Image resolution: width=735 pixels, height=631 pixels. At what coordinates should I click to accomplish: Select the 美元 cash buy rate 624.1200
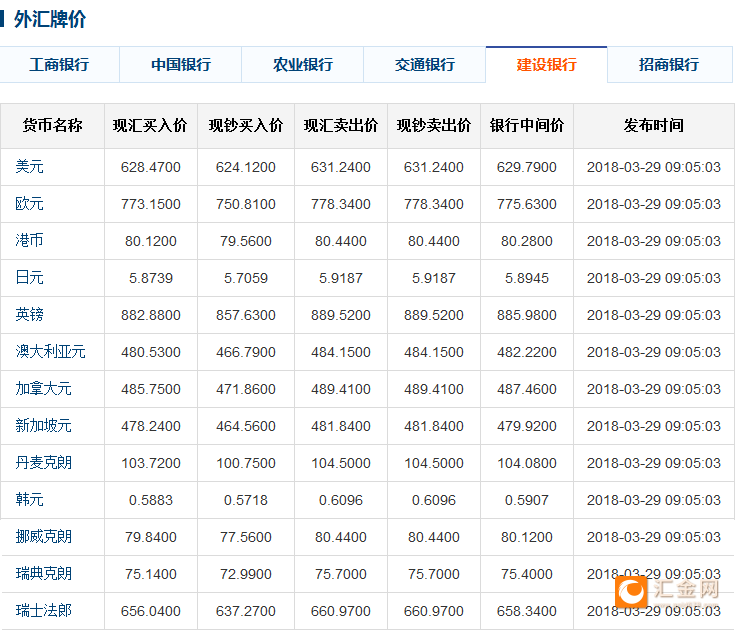click(x=246, y=167)
